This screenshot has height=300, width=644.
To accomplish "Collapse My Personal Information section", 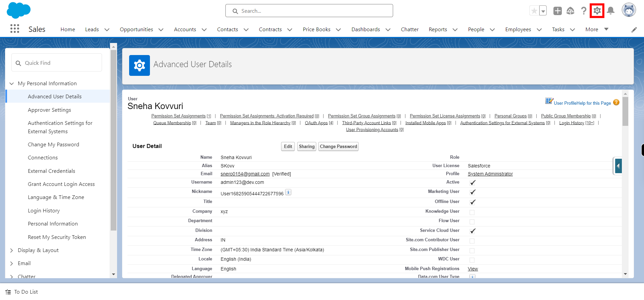I will (x=12, y=84).
